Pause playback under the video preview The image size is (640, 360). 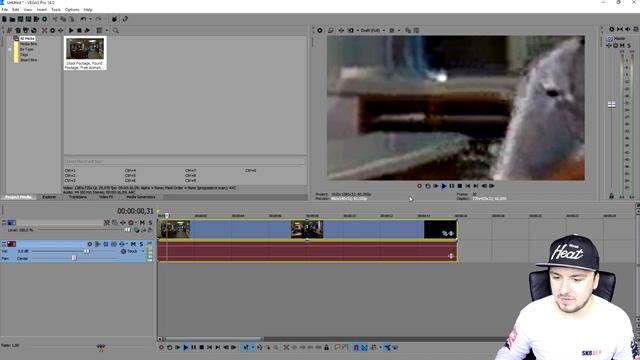click(x=452, y=186)
